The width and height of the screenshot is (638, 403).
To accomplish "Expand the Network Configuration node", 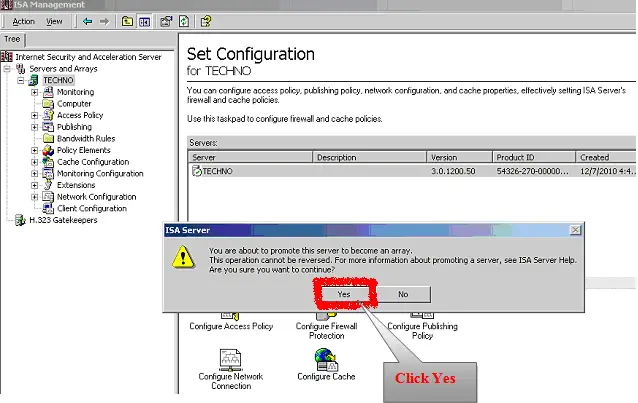I will coord(35,197).
